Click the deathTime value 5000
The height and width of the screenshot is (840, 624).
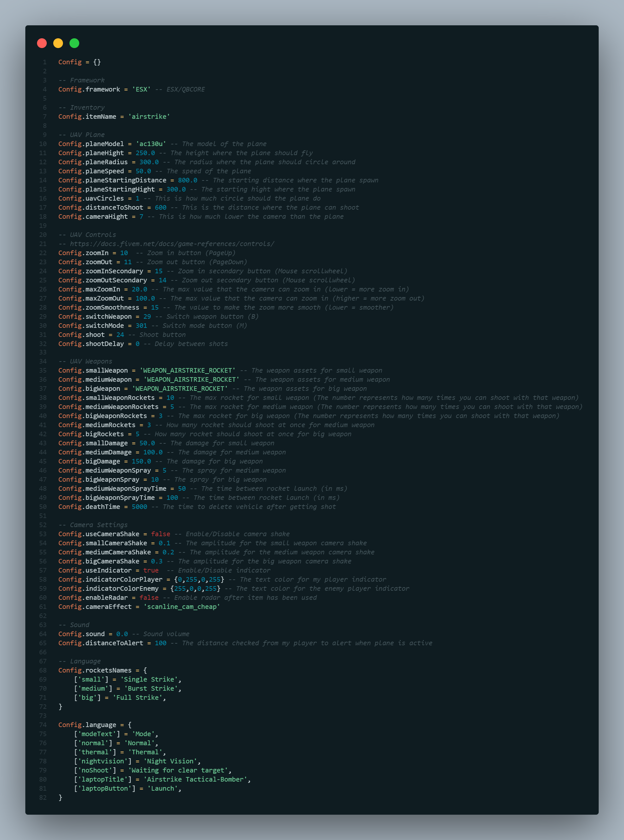[139, 507]
